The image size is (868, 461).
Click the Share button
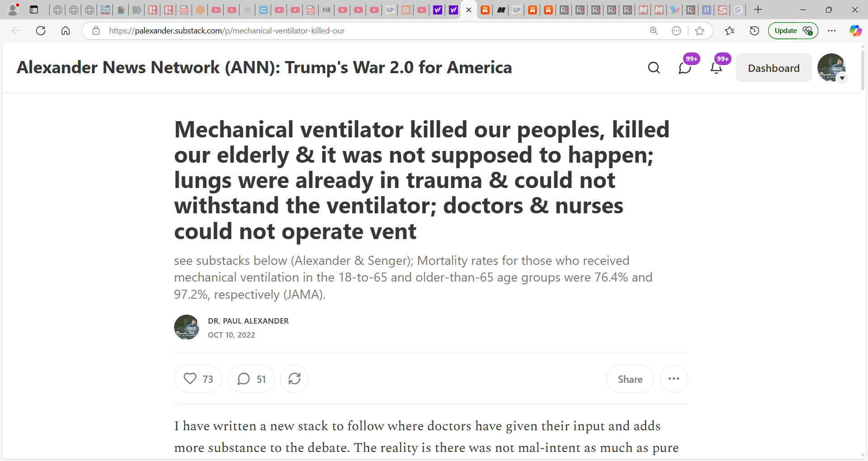630,379
